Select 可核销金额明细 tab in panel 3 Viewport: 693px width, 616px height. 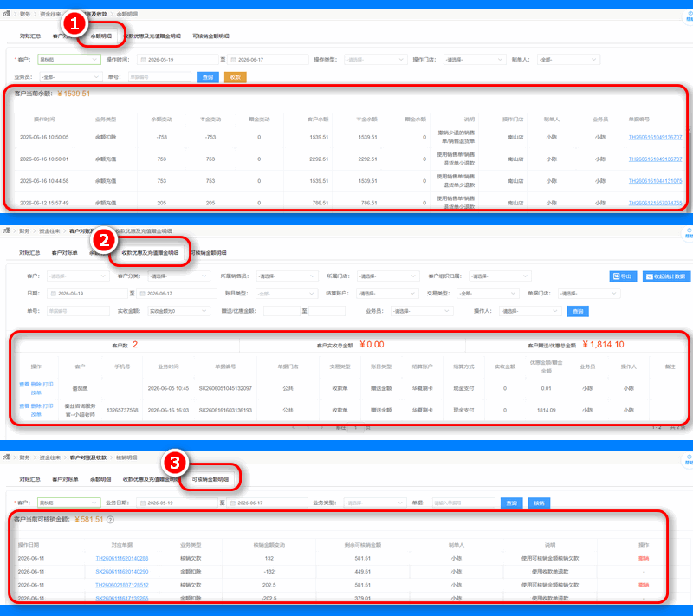[210, 479]
